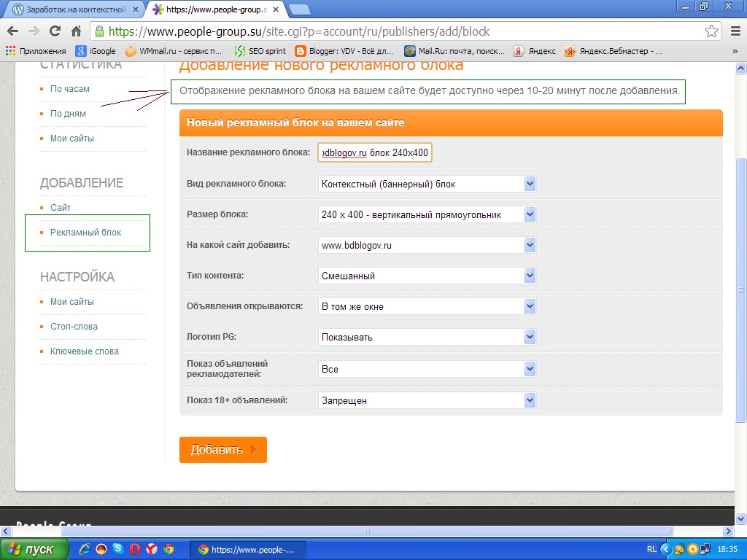Open the browser home page icon
Image resolution: width=747 pixels, height=560 pixels.
click(76, 31)
